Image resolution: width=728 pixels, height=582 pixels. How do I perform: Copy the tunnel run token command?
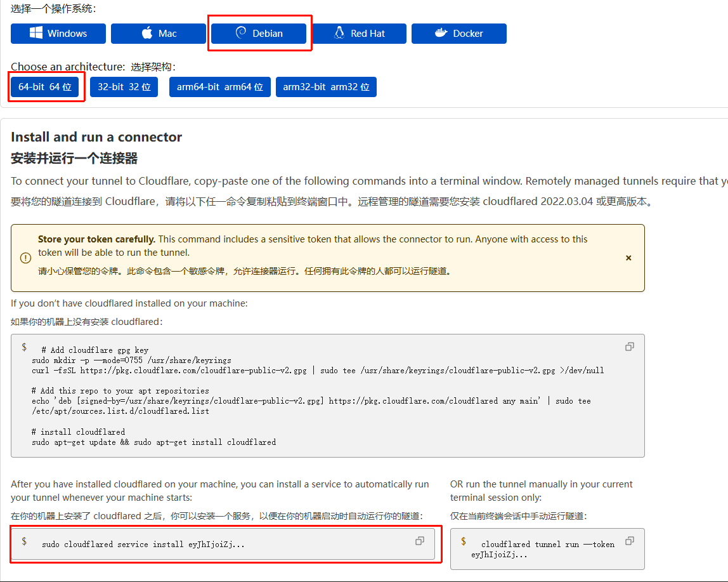[630, 541]
